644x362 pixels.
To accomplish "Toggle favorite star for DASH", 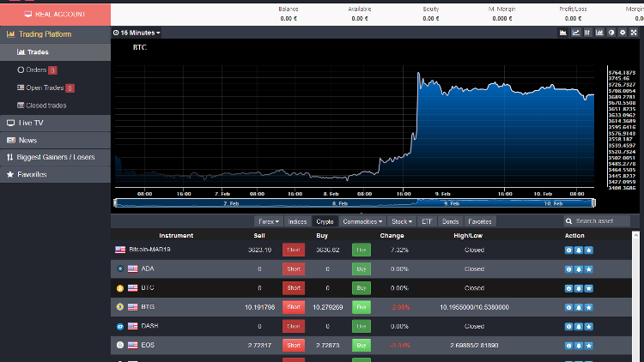I will 588,327.
